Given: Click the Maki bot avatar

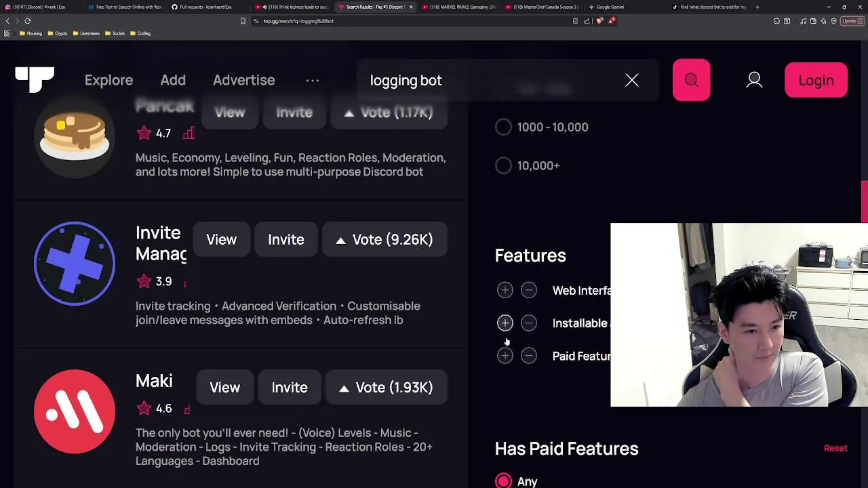Looking at the screenshot, I should click(x=75, y=411).
